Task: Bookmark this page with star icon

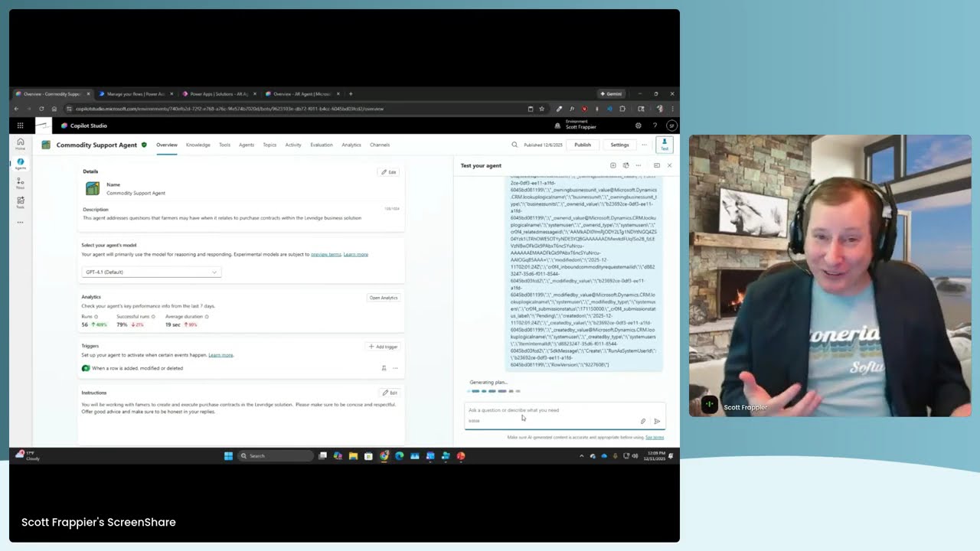Action: pyautogui.click(x=541, y=109)
